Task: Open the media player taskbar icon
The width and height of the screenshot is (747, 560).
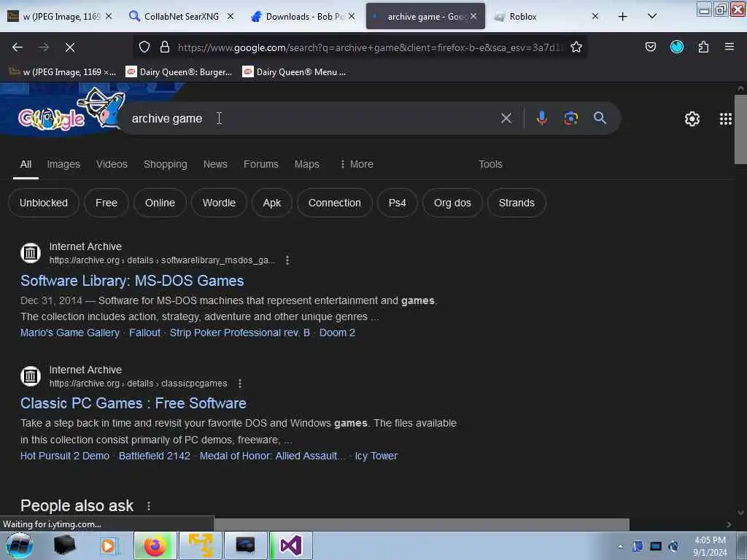Action: click(108, 545)
